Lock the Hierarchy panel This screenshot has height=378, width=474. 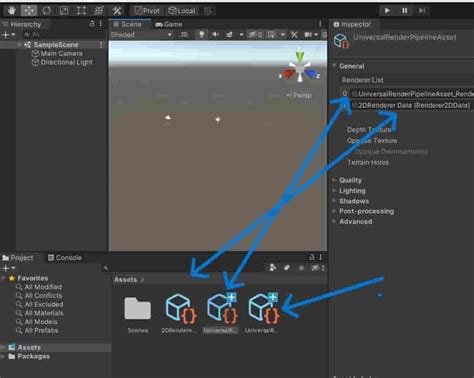92,24
